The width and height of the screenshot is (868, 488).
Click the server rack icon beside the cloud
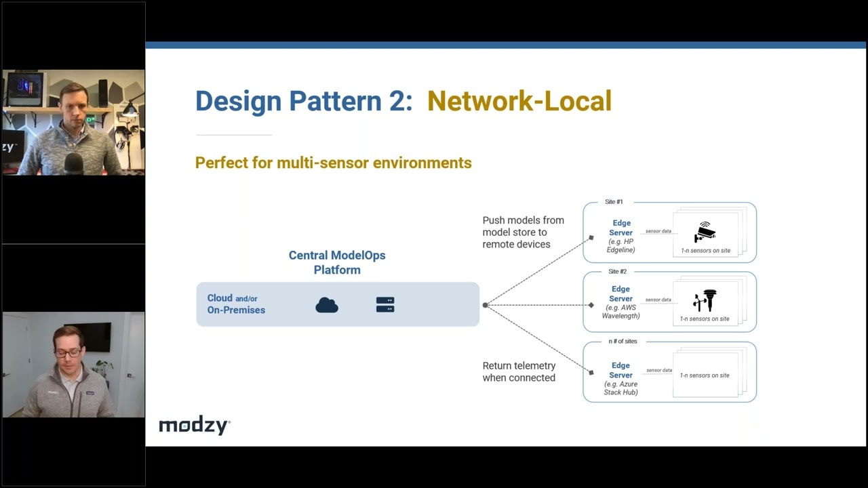click(x=385, y=305)
